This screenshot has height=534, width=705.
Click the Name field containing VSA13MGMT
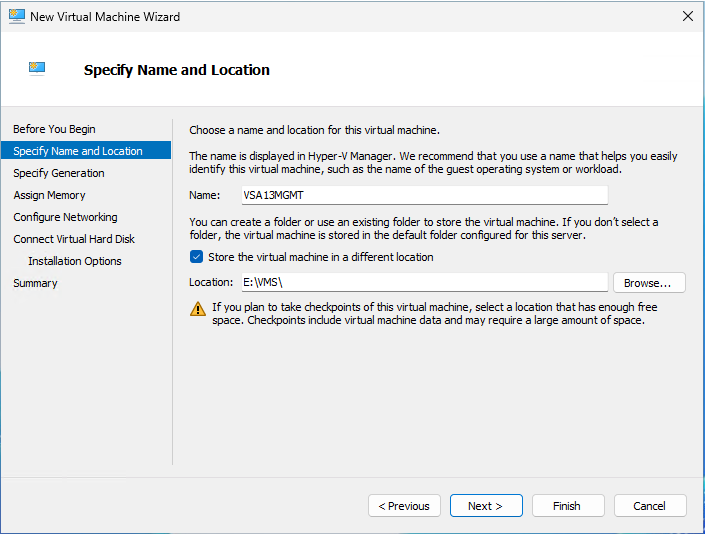[x=424, y=196]
